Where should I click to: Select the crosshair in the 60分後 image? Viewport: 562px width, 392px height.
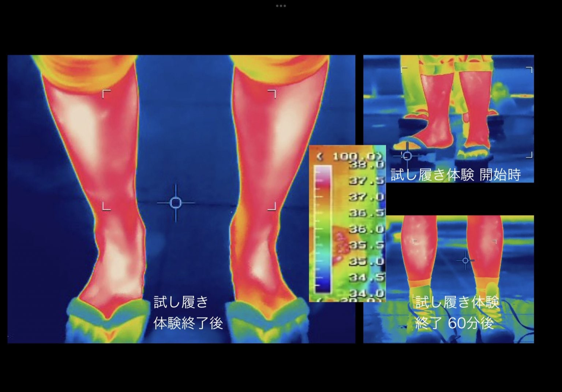tap(465, 260)
